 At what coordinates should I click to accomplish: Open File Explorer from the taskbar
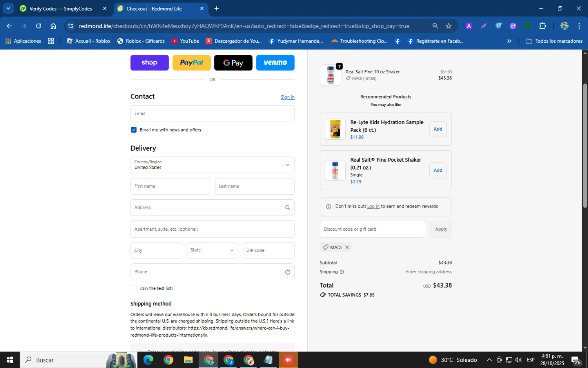click(188, 360)
